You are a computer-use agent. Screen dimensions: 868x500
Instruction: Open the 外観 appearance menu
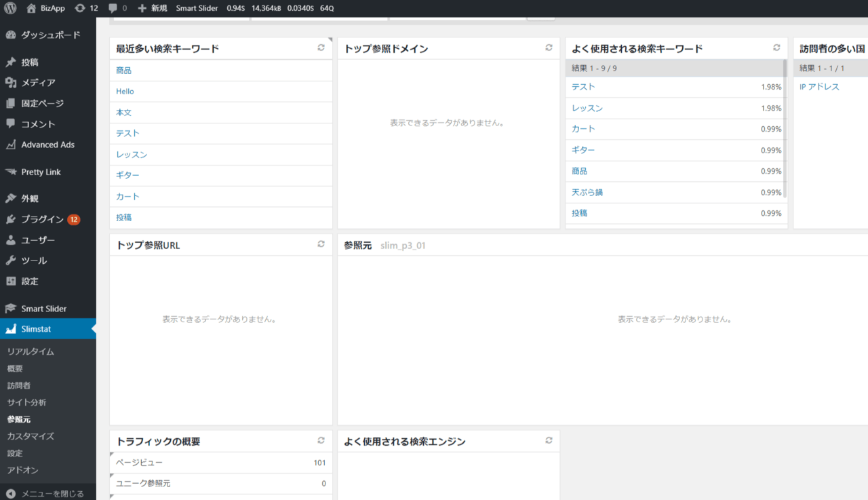pyautogui.click(x=48, y=199)
